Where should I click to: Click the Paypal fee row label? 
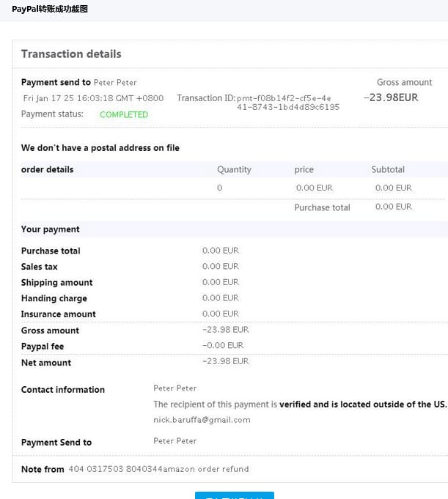43,346
